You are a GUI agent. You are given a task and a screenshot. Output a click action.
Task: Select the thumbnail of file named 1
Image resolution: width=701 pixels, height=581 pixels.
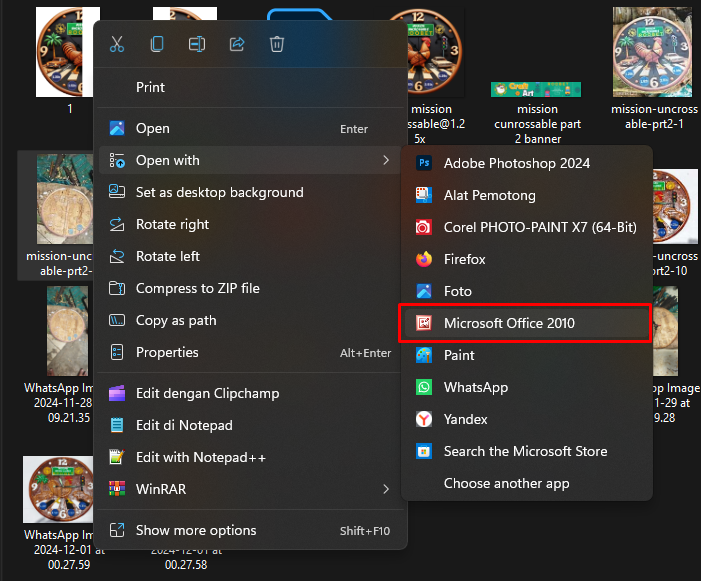coord(65,52)
